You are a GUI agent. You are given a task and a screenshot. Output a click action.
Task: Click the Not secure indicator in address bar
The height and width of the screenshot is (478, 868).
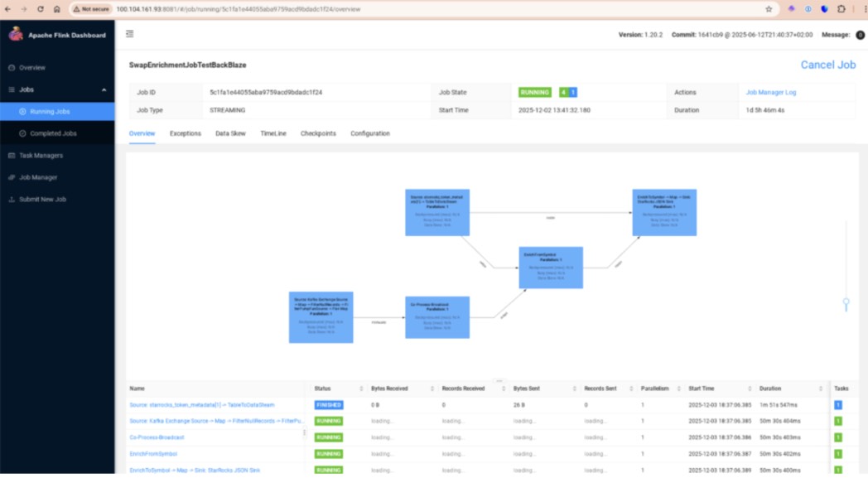91,9
